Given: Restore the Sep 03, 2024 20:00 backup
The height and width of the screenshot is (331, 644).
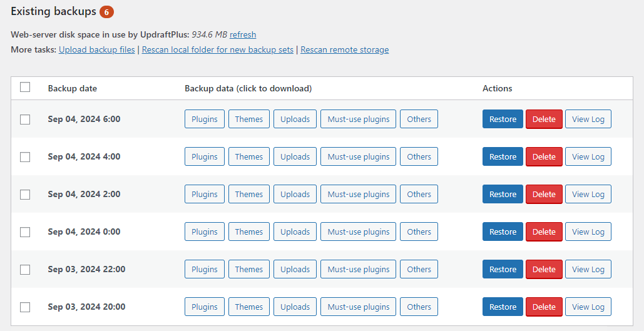Looking at the screenshot, I should (503, 307).
